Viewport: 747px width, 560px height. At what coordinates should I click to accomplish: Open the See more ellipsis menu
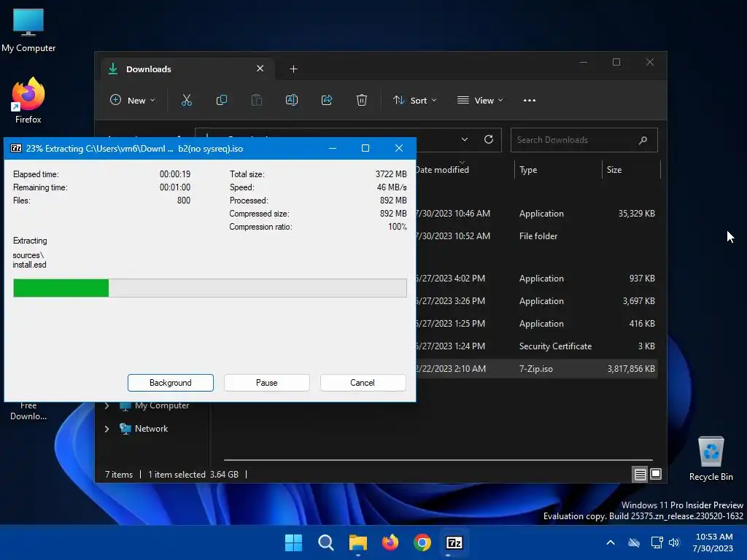(x=530, y=101)
